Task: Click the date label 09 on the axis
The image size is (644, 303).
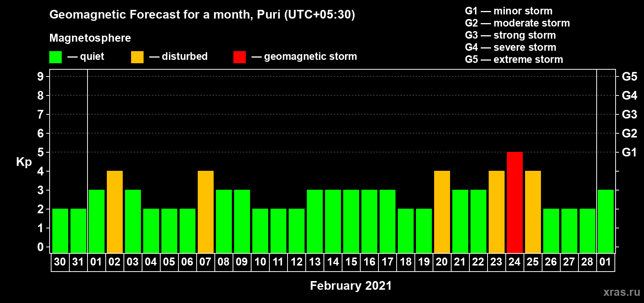Action: (242, 262)
